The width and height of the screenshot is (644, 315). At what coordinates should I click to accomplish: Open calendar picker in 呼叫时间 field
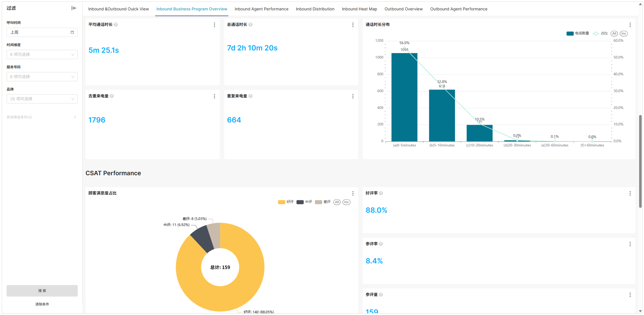72,32
